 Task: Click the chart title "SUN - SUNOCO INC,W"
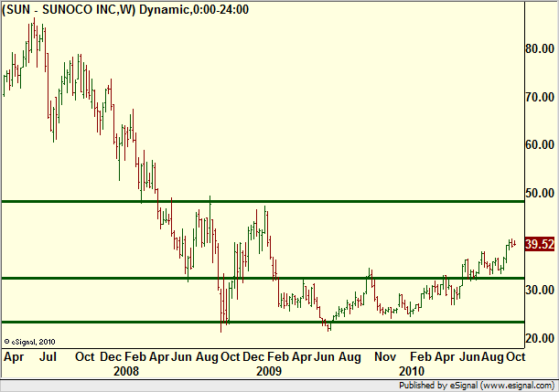pyautogui.click(x=69, y=10)
